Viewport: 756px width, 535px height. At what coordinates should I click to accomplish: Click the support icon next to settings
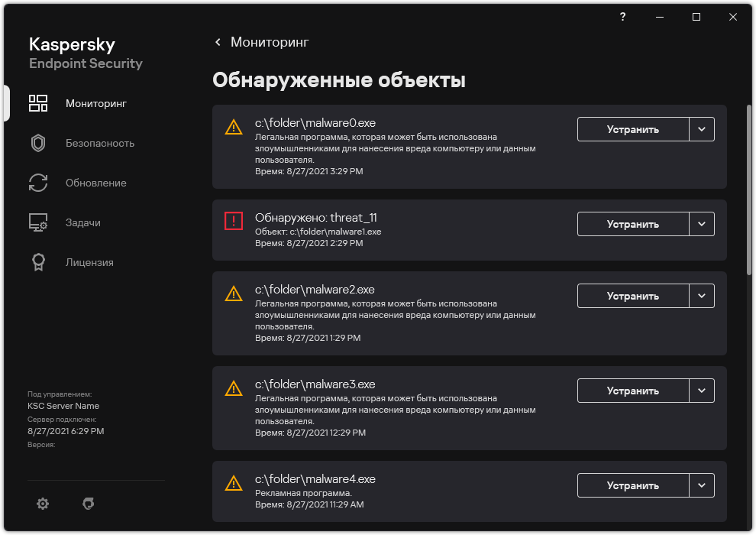tap(88, 504)
